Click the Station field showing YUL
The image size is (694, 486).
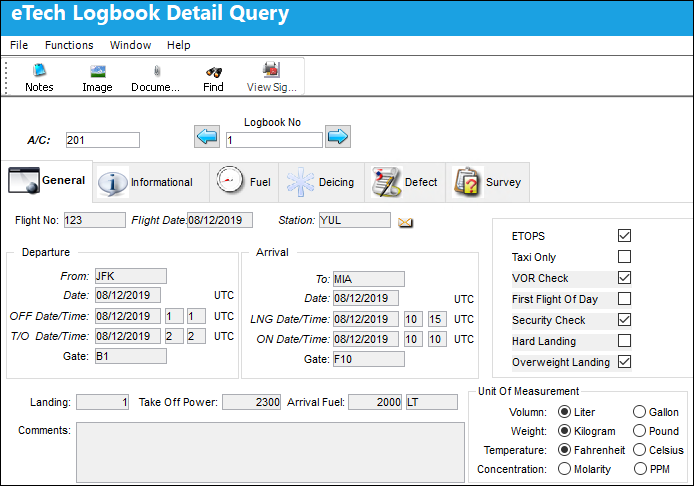[x=355, y=220]
